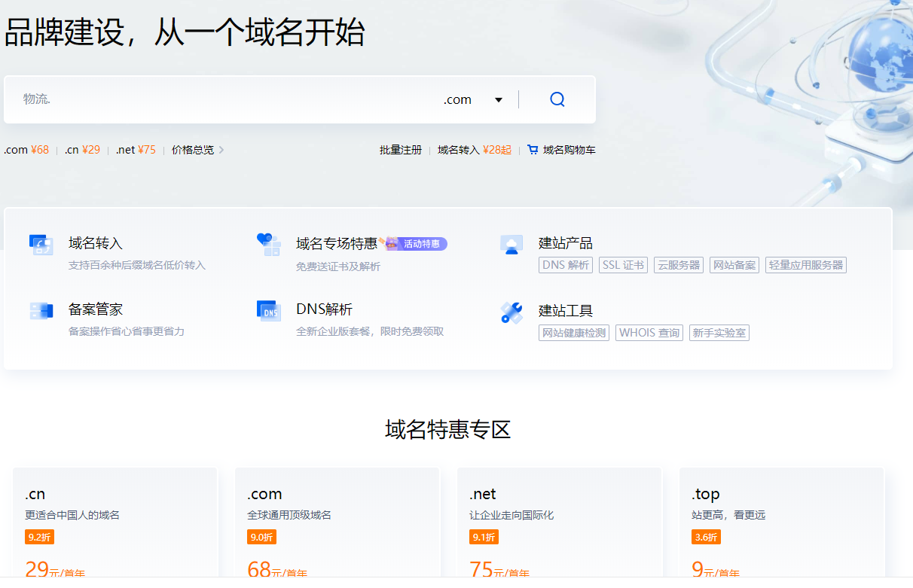This screenshot has width=913, height=588.
Task: Select the 云服务器 tag
Action: (x=679, y=265)
